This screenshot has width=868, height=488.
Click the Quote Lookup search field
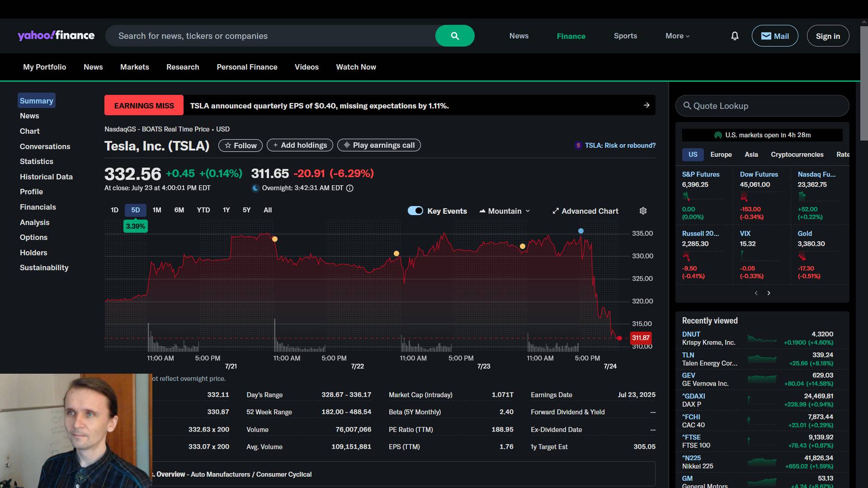click(762, 106)
